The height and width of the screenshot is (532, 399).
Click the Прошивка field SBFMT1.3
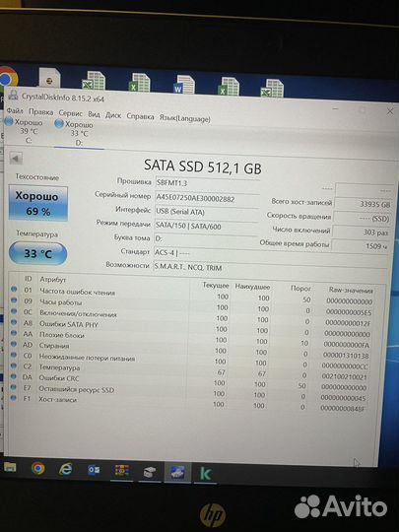(x=207, y=183)
